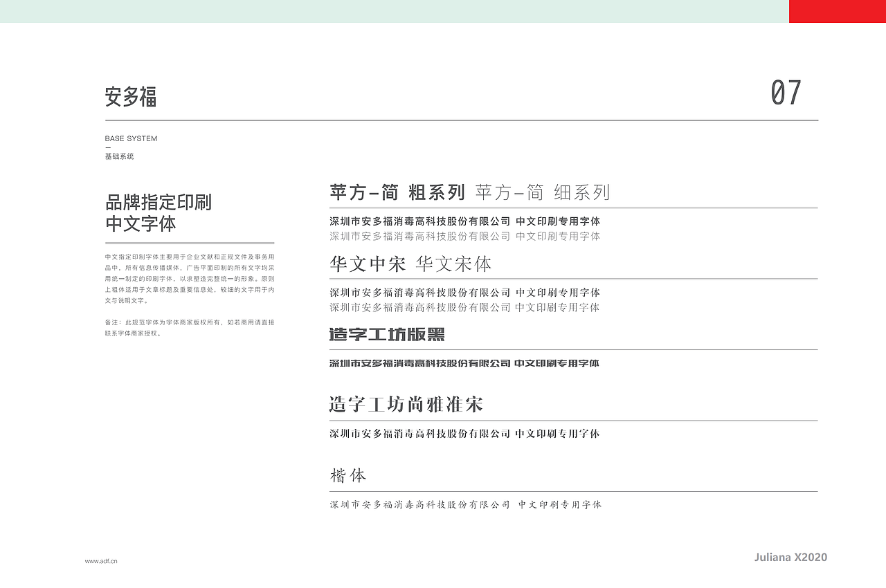The height and width of the screenshot is (588, 886).
Task: Click the 苹方-简 细系列 font heading
Action: pyautogui.click(x=543, y=192)
